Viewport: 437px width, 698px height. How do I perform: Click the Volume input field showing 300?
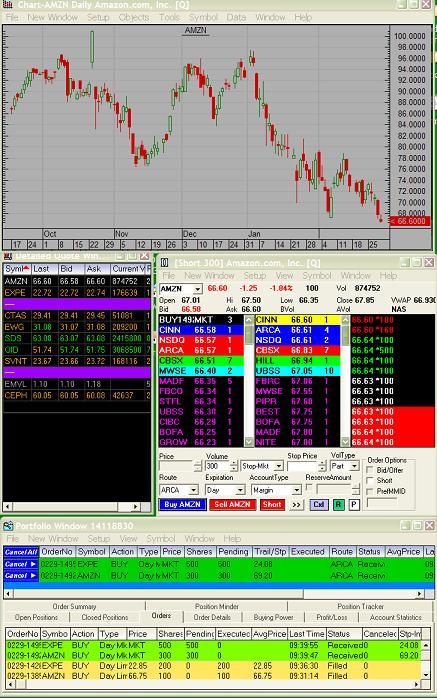[217, 466]
